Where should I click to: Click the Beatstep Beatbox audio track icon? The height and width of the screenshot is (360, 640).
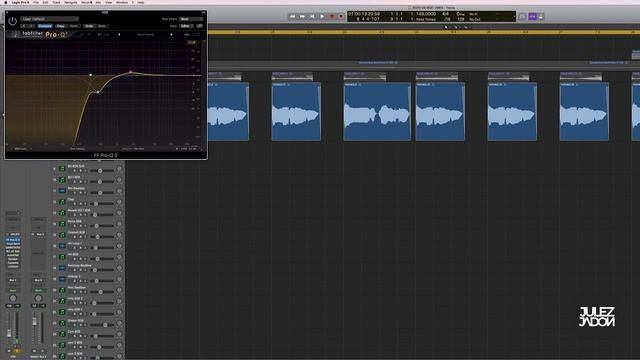tap(62, 268)
